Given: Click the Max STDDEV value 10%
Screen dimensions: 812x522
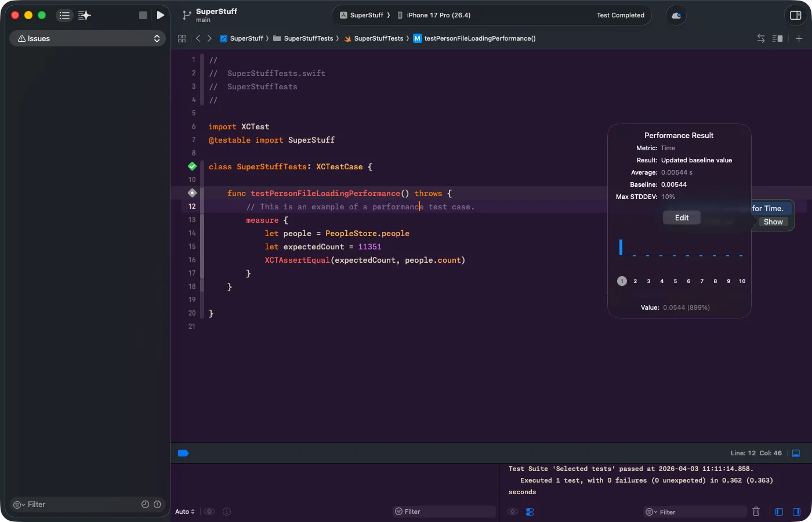Looking at the screenshot, I should 668,197.
